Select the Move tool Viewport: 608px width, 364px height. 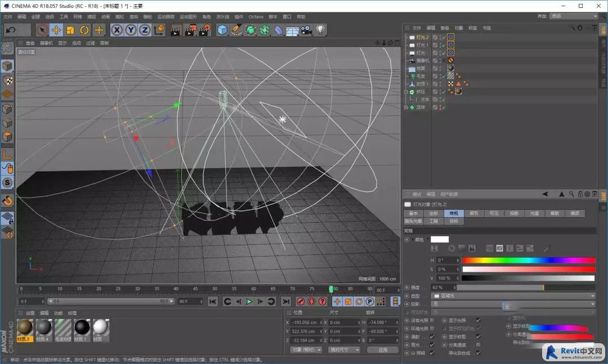pos(56,30)
